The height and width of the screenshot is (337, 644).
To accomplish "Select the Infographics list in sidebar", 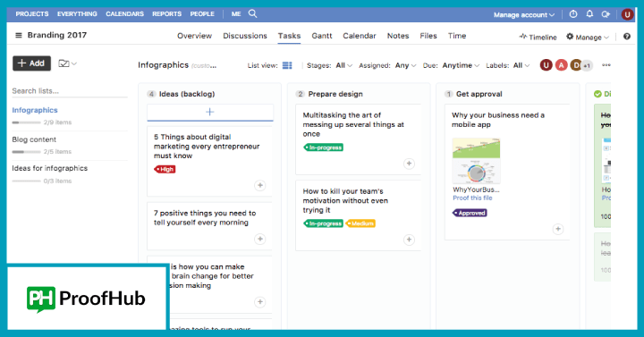I will 35,110.
